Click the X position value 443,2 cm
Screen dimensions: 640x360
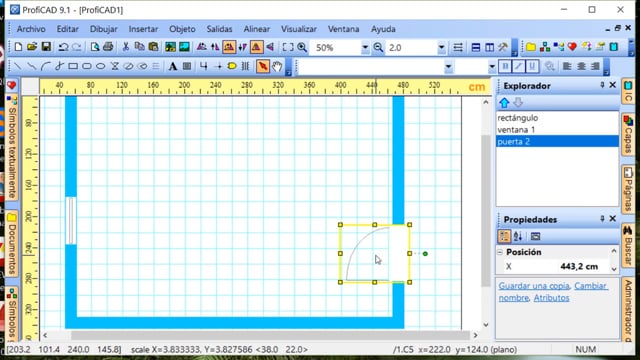(579, 267)
